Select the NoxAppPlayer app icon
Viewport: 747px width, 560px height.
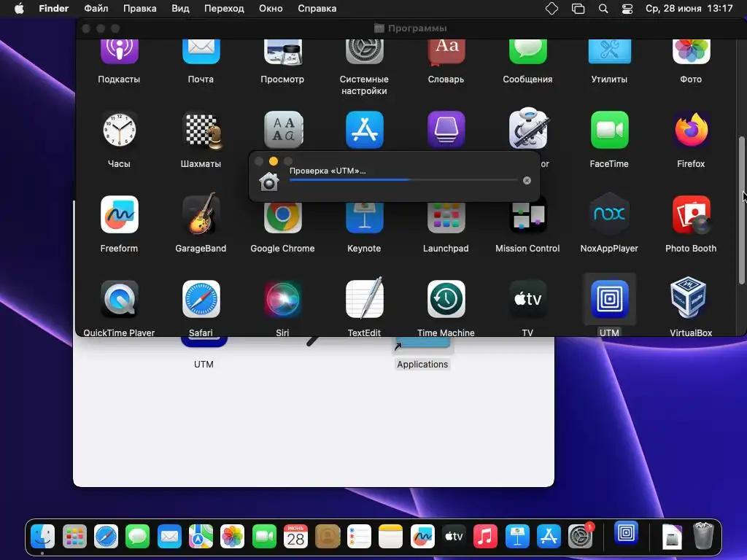tap(610, 214)
